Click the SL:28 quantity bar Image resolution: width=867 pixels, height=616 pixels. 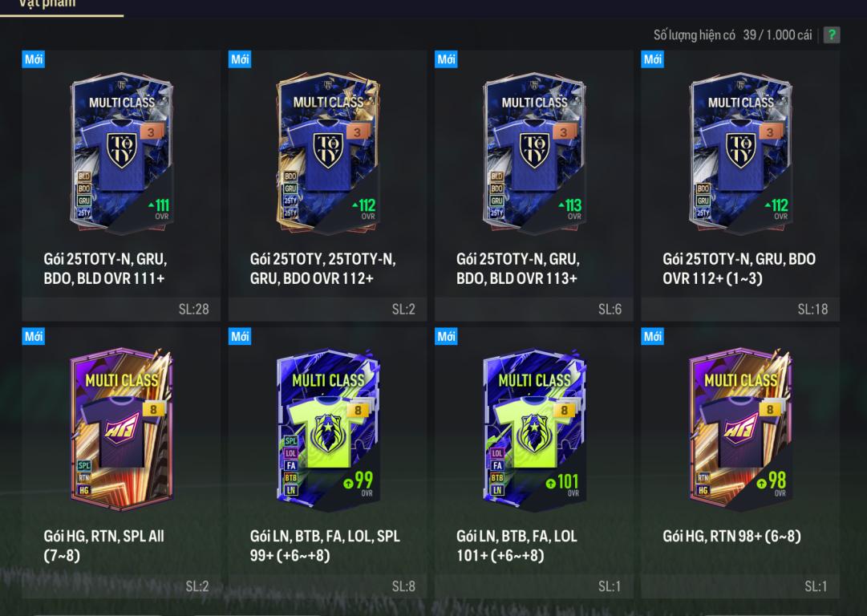pyautogui.click(x=121, y=309)
